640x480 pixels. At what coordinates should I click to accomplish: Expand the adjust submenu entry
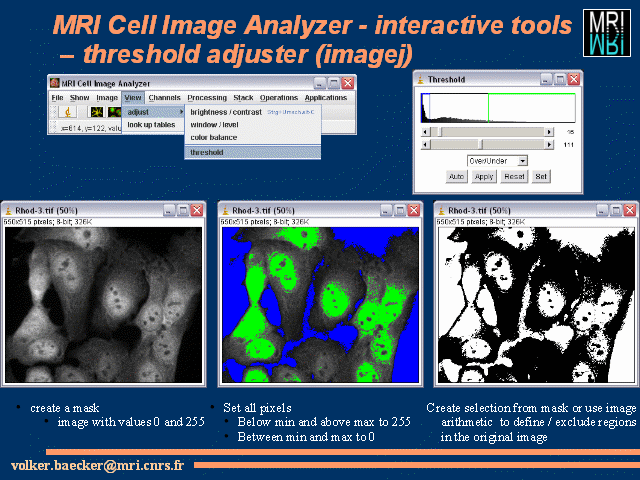click(153, 112)
